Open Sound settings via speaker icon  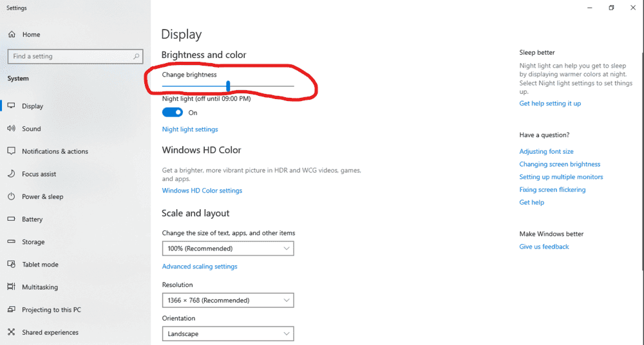(11, 129)
